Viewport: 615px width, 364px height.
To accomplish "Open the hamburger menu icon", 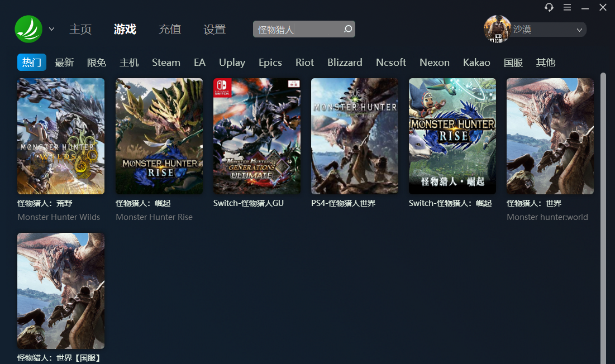I will tap(567, 7).
